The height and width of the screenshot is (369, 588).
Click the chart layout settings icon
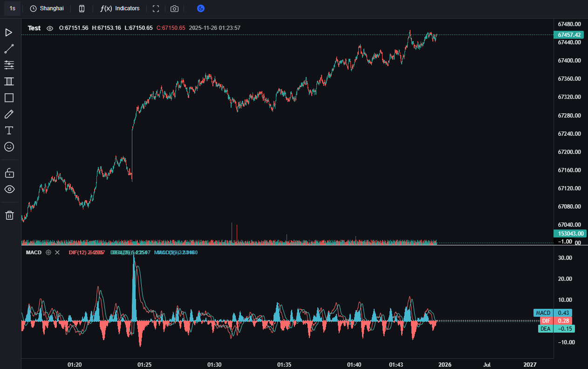click(x=82, y=8)
